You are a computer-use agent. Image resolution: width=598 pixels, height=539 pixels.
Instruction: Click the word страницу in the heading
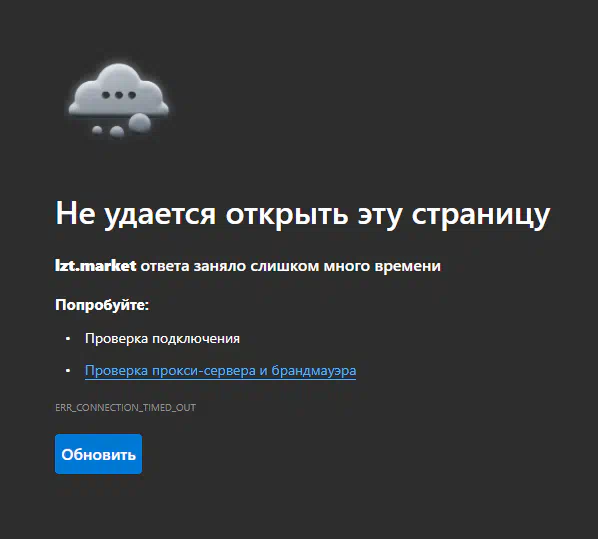pyautogui.click(x=481, y=215)
